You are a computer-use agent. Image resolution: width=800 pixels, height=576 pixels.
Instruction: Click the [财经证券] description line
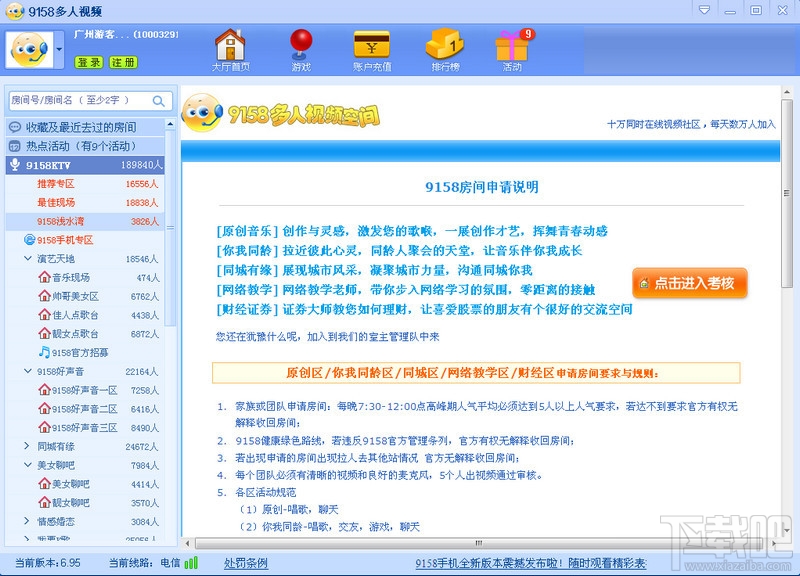coord(424,309)
